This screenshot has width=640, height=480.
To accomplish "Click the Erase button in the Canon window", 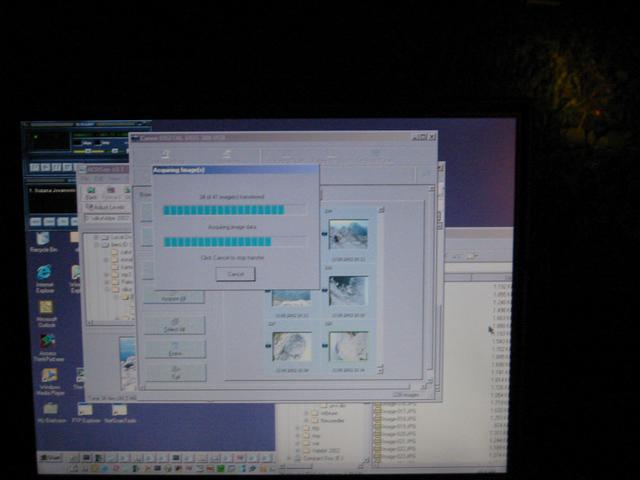I will pos(174,349).
